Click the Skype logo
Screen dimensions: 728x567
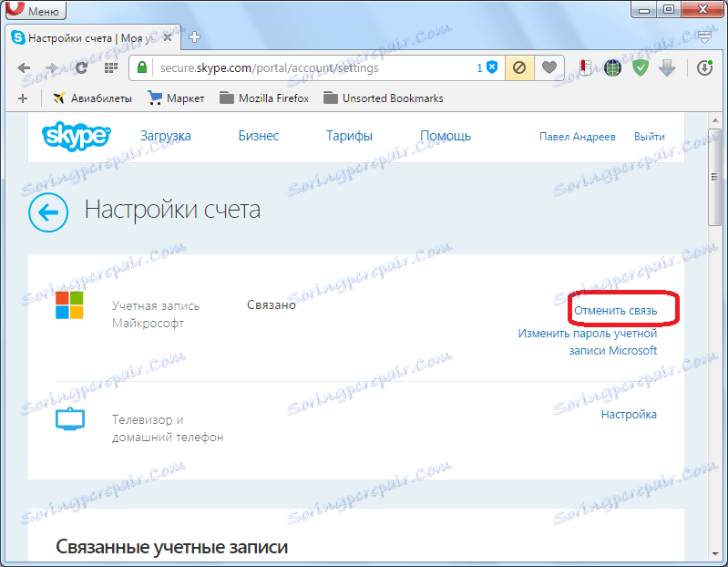[77, 136]
